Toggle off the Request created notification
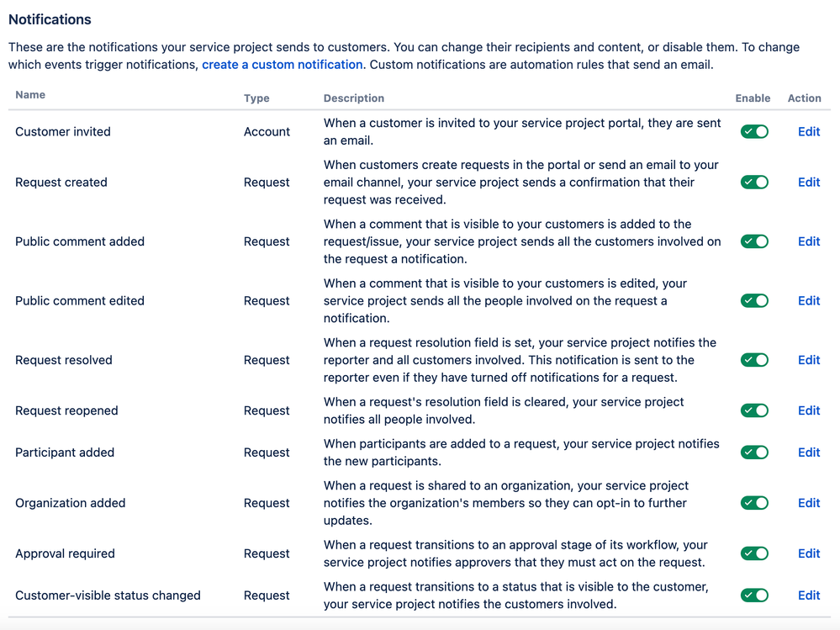 pyautogui.click(x=753, y=182)
